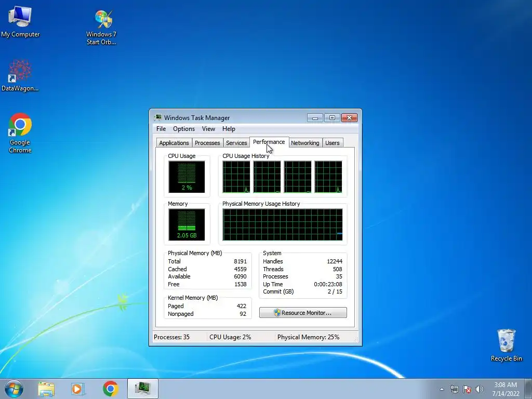Image resolution: width=532 pixels, height=399 pixels.
Task: Open File Explorer from taskbar
Action: click(46, 389)
